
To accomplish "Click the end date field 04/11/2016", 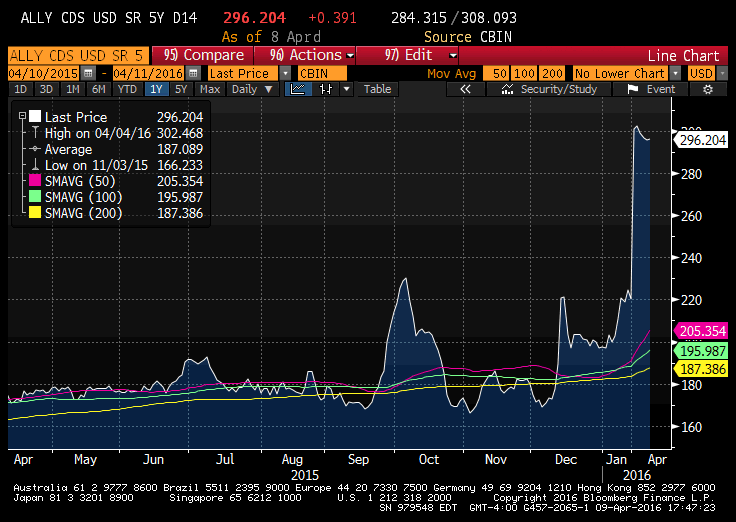I will click(x=148, y=74).
